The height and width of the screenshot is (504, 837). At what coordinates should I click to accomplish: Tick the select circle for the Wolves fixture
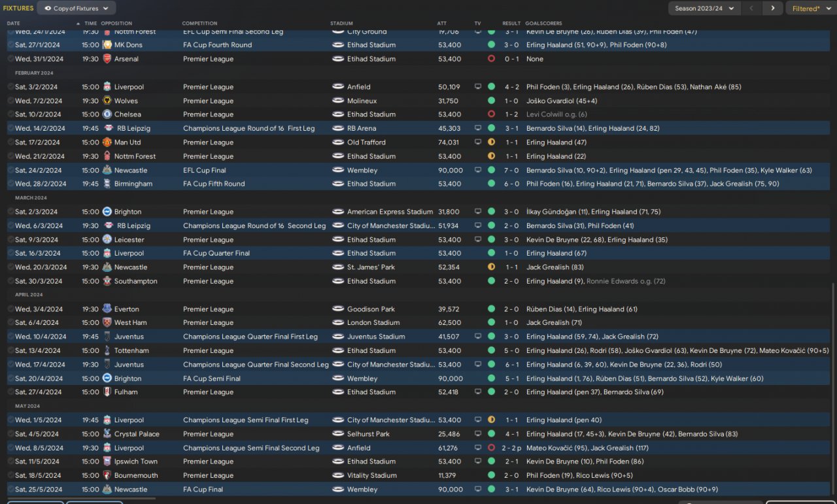pyautogui.click(x=10, y=101)
